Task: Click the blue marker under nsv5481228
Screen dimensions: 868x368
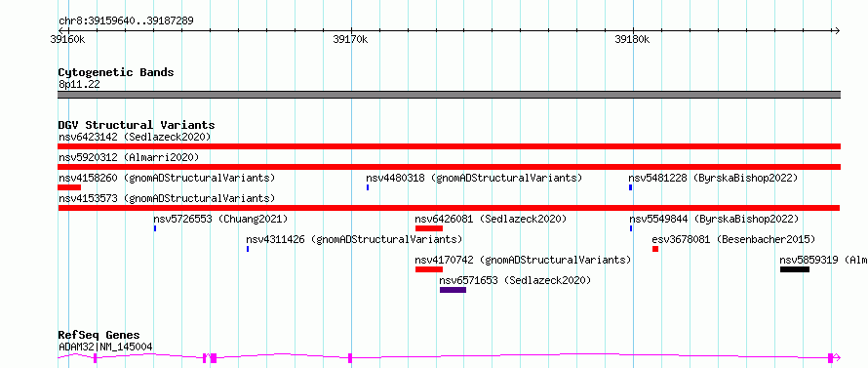Action: [630, 187]
